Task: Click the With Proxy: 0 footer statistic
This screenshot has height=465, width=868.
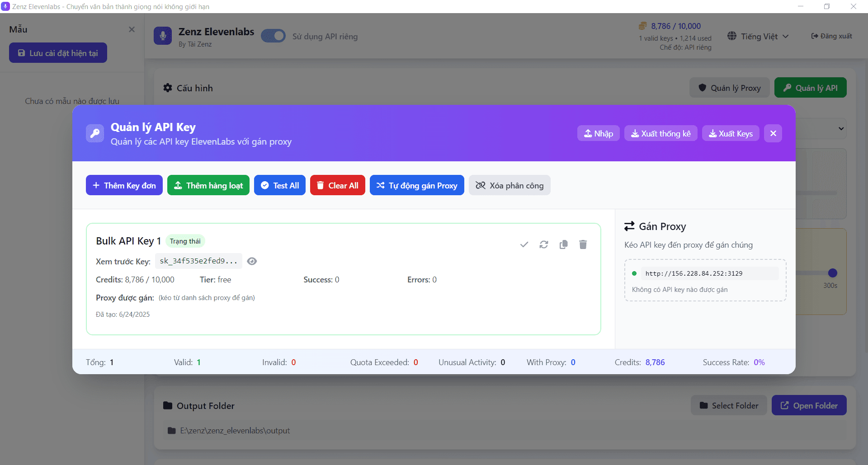Action: (x=551, y=362)
